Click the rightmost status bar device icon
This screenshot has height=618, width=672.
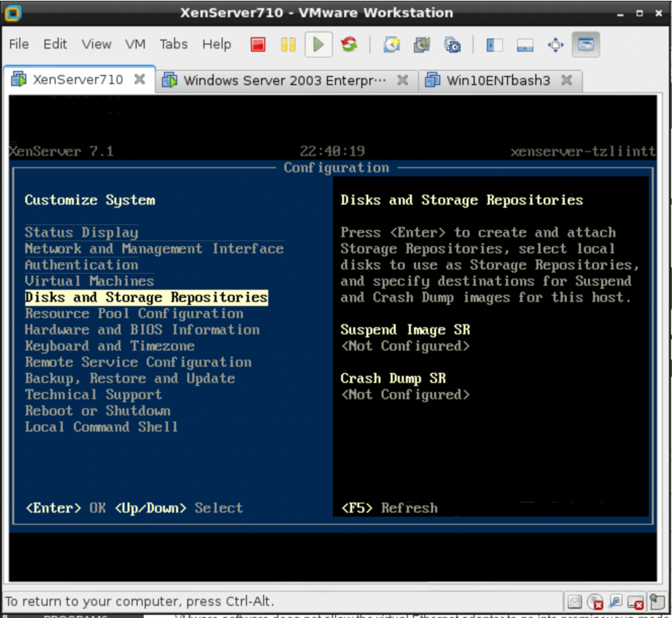pyautogui.click(x=657, y=602)
